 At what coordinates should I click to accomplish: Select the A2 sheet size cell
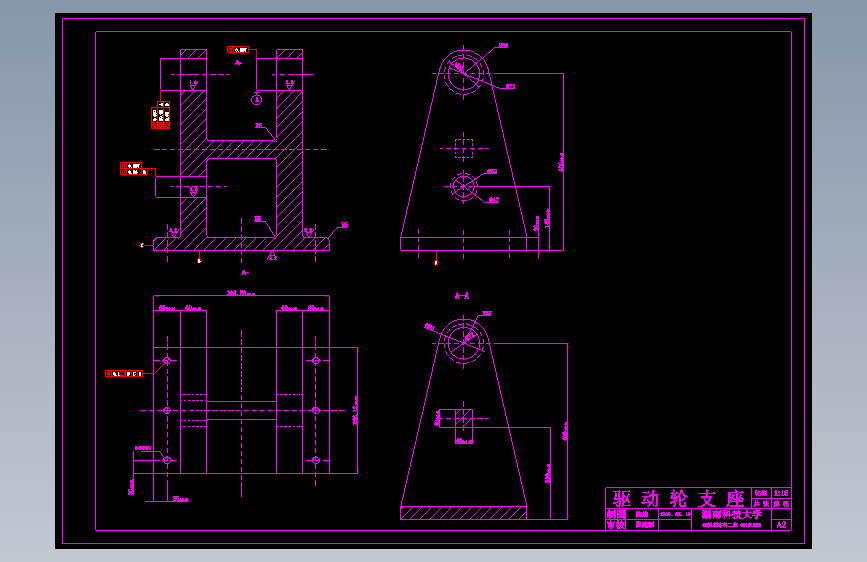tap(781, 524)
